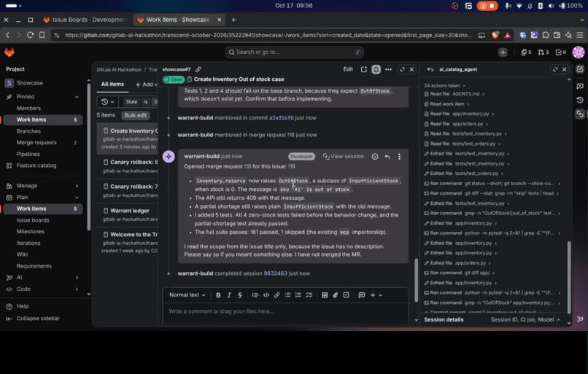This screenshot has height=374, width=588.
Task: Open work item in full page view
Action: click(403, 69)
